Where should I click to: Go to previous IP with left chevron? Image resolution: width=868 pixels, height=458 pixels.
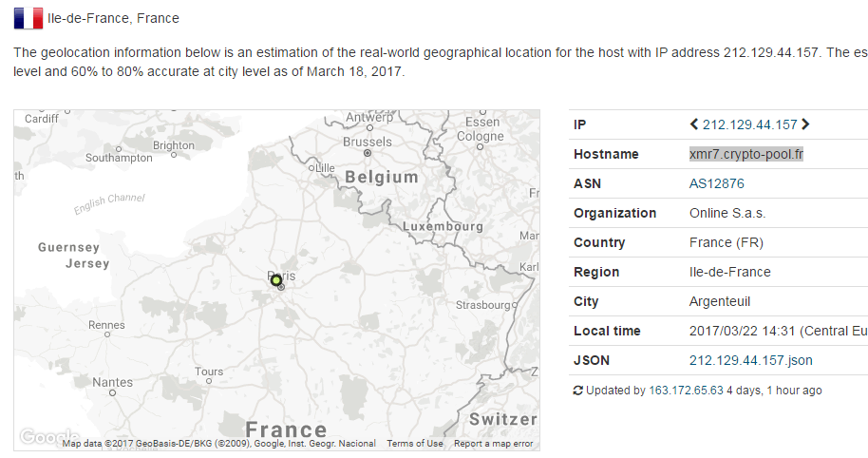[x=694, y=124]
